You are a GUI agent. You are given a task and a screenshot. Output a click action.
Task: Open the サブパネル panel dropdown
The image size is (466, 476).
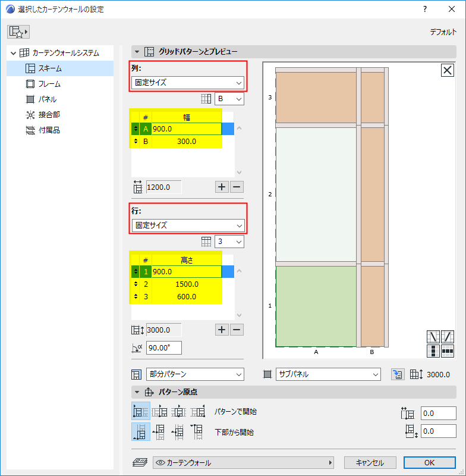(x=328, y=374)
